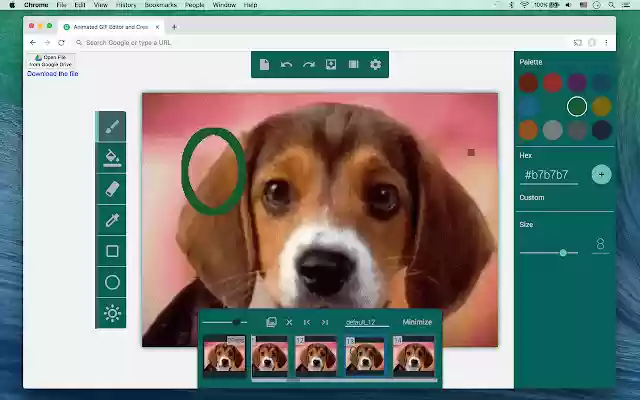Undo the last action

click(287, 64)
